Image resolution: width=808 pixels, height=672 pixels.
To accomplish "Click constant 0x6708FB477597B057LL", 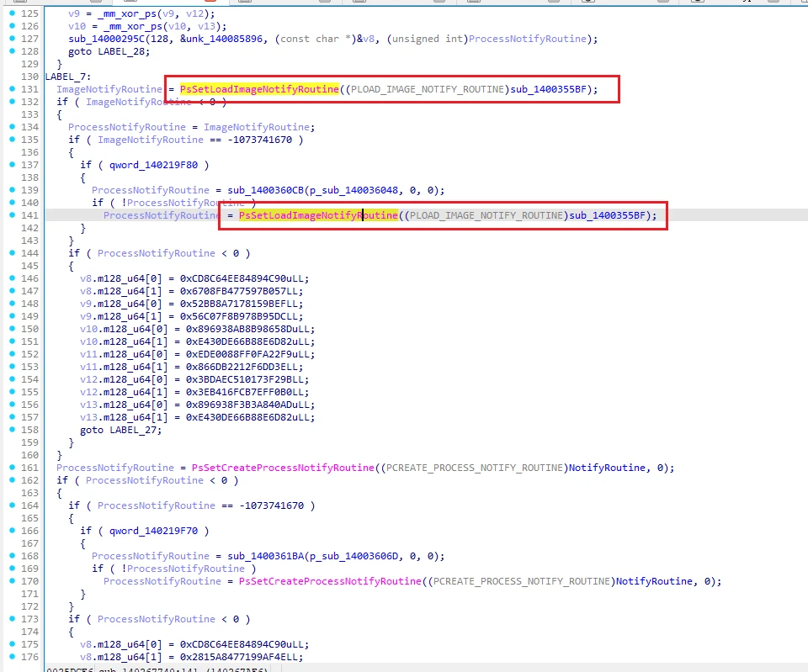I will click(242, 291).
